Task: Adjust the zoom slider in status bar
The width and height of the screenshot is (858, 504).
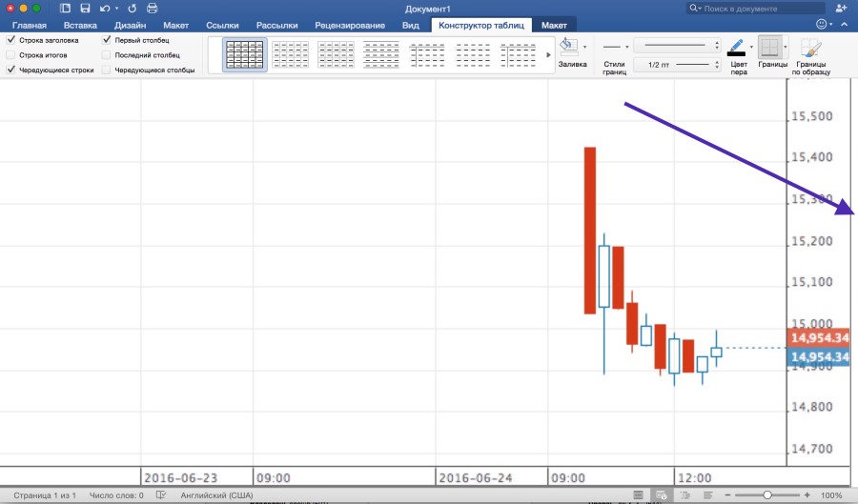Action: [767, 495]
